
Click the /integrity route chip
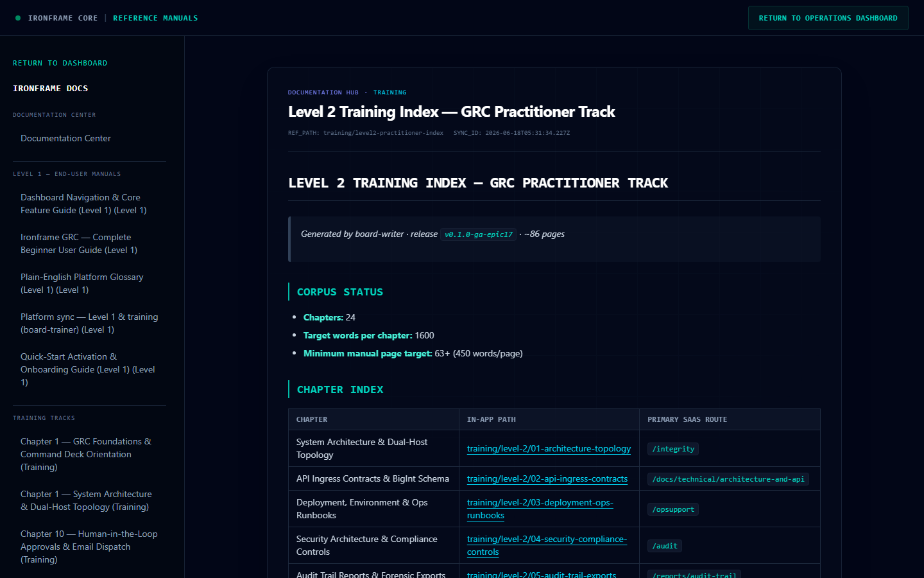pyautogui.click(x=673, y=449)
